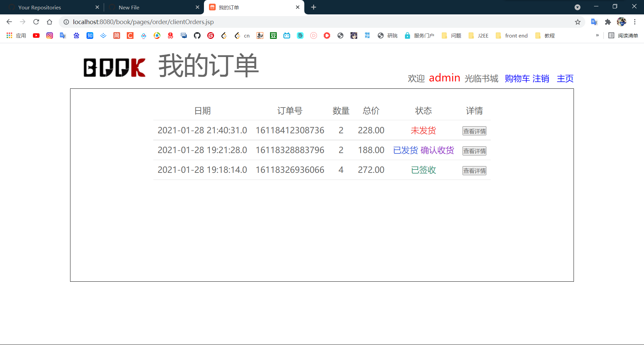
Task: Star the current page with bookmark icon
Action: 578,22
